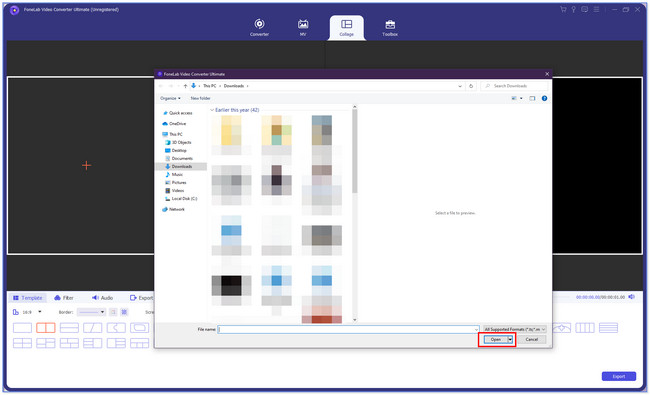Click the shopping cart icon in the title bar
This screenshot has height=395, width=650.
click(x=563, y=9)
